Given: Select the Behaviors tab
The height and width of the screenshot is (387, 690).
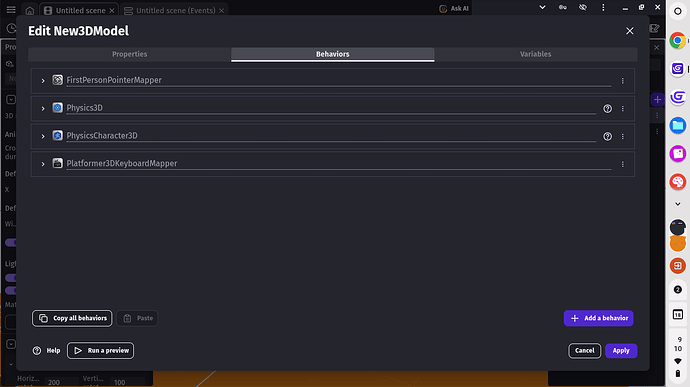Looking at the screenshot, I should point(333,54).
